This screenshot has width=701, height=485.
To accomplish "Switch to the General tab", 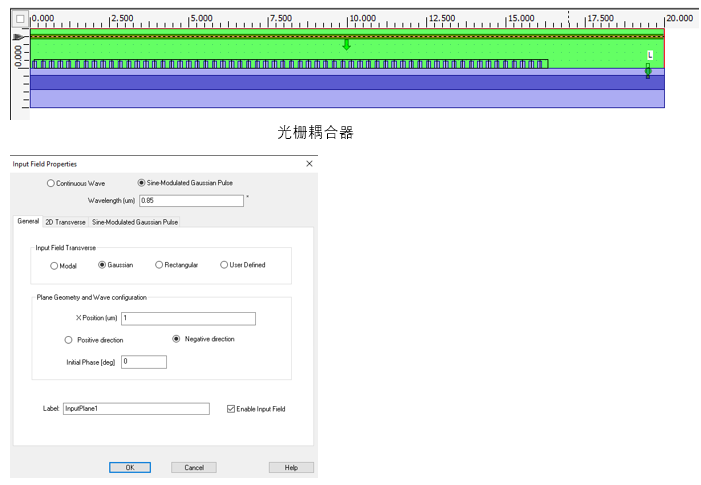I will pos(28,221).
